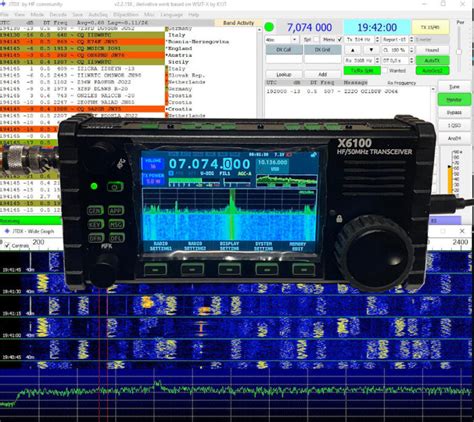Screen dimensions: 474x422
Task: Expand the 40m band dropdown
Action: pyautogui.click(x=281, y=39)
